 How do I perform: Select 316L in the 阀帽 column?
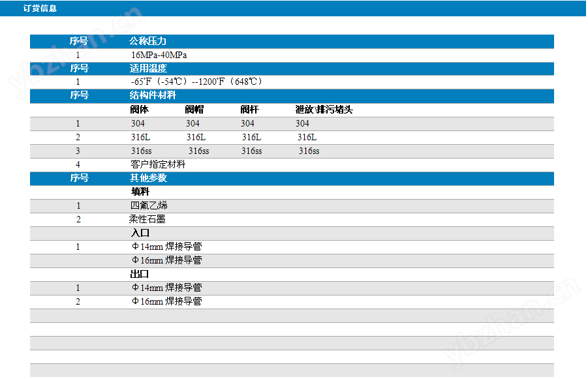[x=196, y=137]
